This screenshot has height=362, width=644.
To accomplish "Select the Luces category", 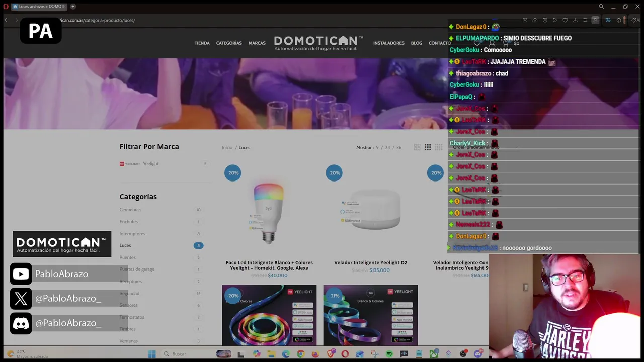I will (x=125, y=245).
